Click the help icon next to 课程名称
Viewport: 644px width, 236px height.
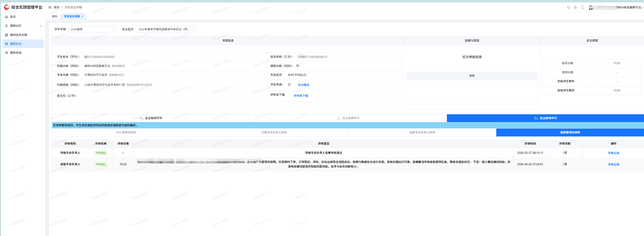pyautogui.click(x=297, y=66)
